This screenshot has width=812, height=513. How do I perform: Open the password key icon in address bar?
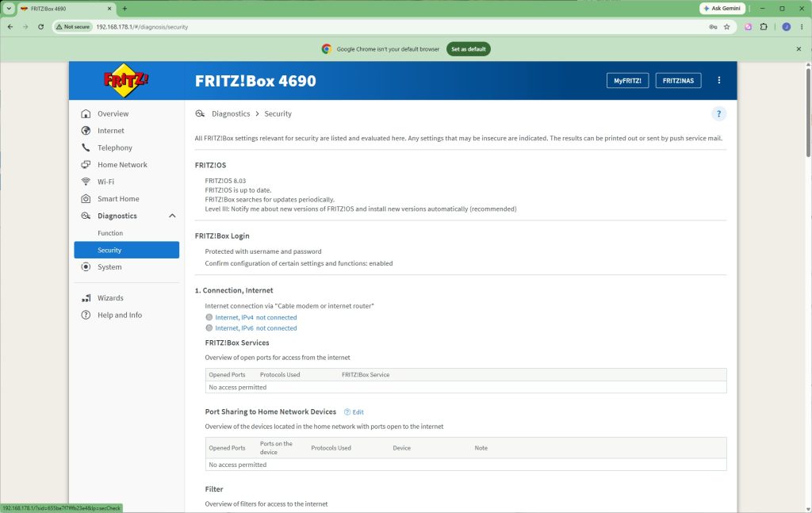713,27
